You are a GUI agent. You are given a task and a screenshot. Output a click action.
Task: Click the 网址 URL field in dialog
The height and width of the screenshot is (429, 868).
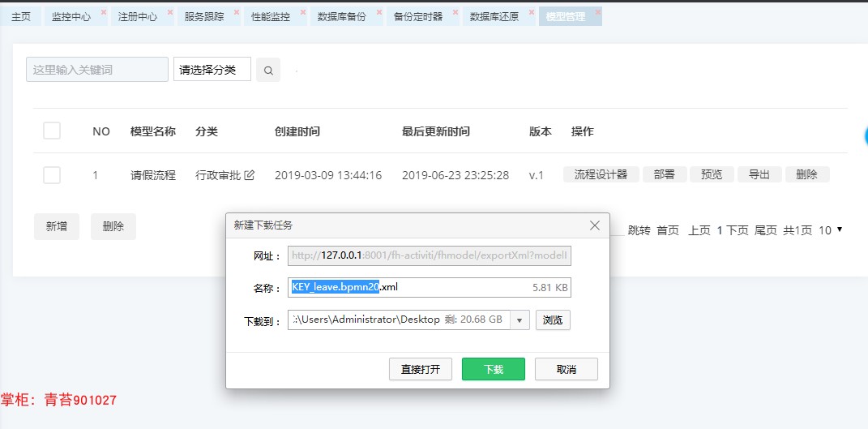point(429,256)
